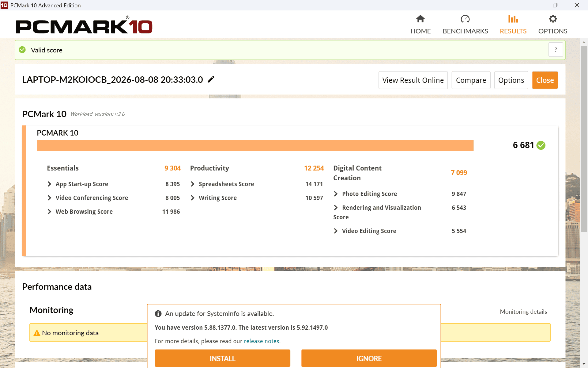This screenshot has height=368, width=588.
Task: Click the Results bar chart icon
Action: [513, 19]
